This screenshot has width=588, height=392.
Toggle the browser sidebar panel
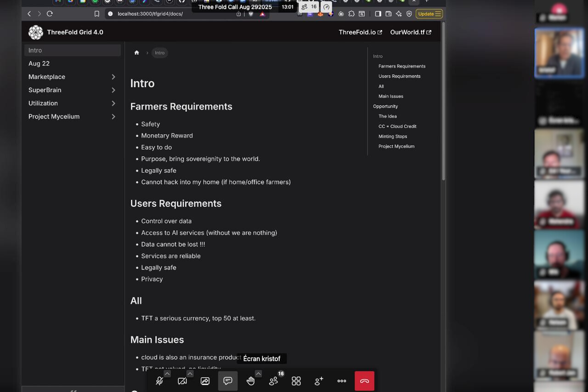coord(378,14)
